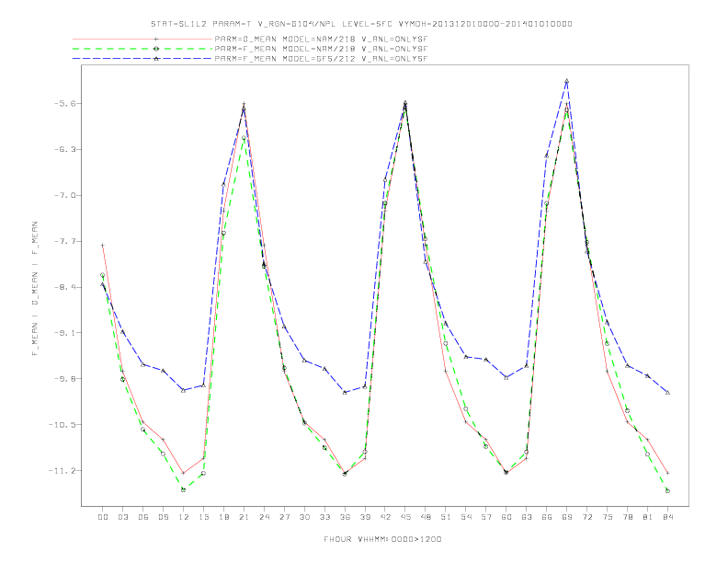Viewport: 728px width, 563px height.
Task: Click x-axis tick label 42
Action: [x=385, y=517]
